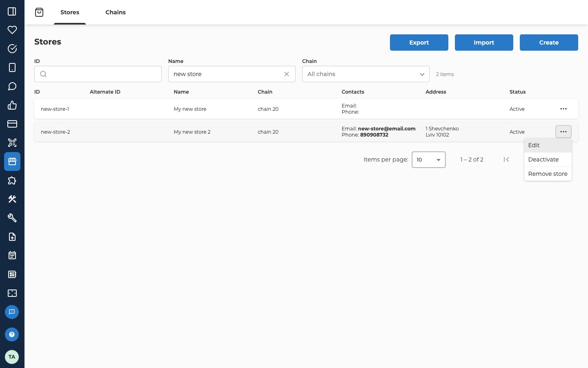Open the heart favorites sidebar icon
This screenshot has width=588, height=368.
tap(12, 30)
